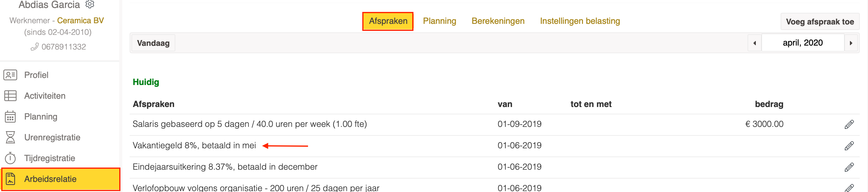Open Tijdregistratie stopwatch icon
This screenshot has width=868, height=192.
(x=10, y=158)
